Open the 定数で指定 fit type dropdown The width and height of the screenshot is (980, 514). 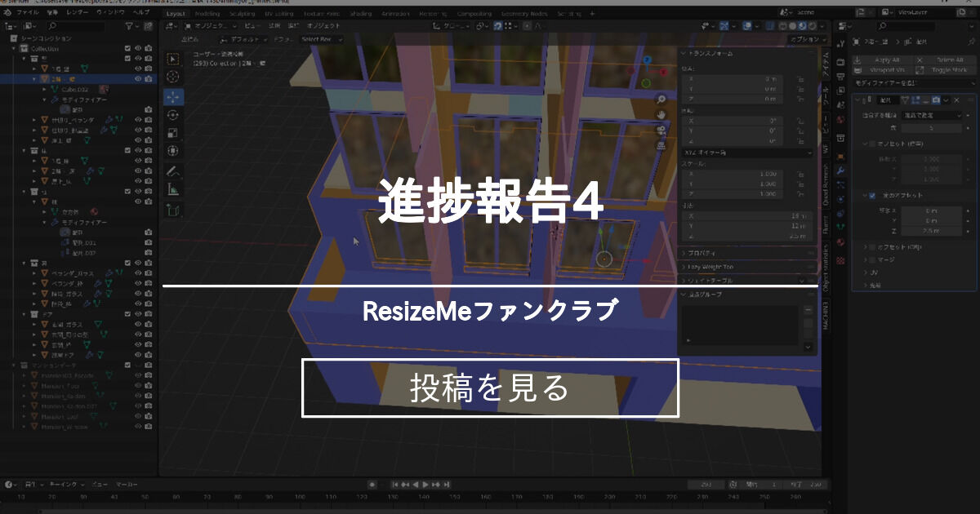point(931,116)
